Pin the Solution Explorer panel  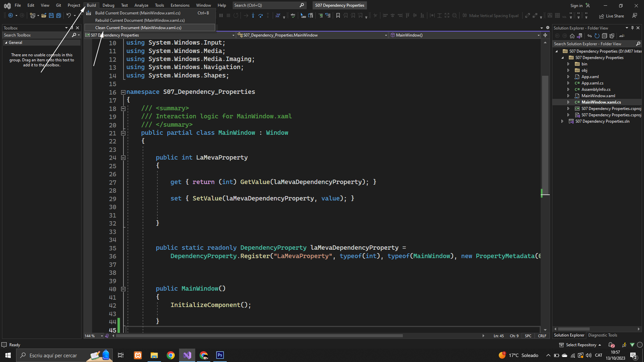coord(632,28)
